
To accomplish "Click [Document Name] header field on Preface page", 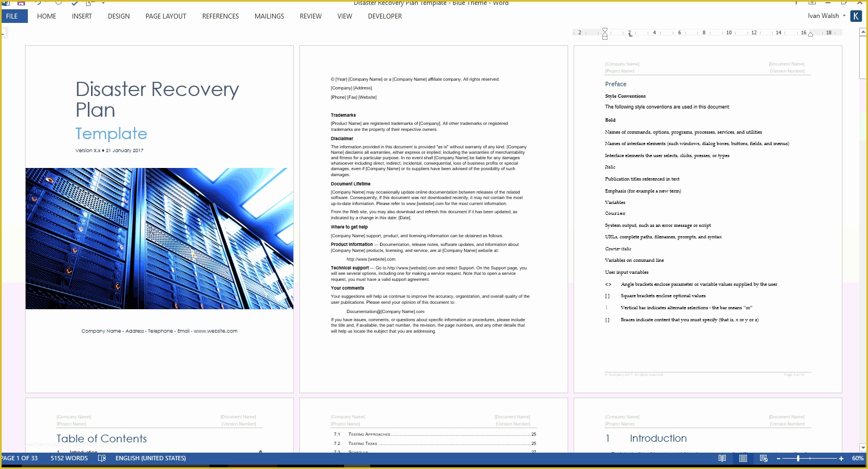I will point(787,64).
